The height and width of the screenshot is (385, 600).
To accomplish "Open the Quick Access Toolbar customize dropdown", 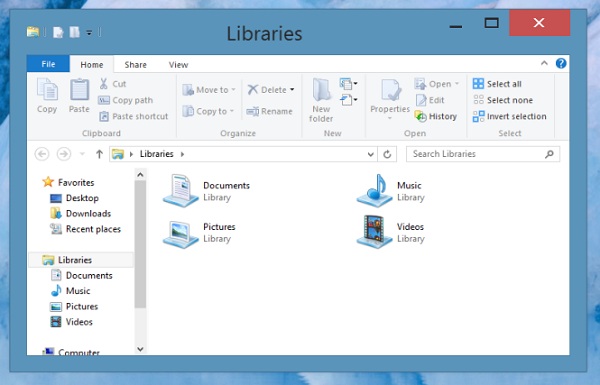I will coord(89,33).
